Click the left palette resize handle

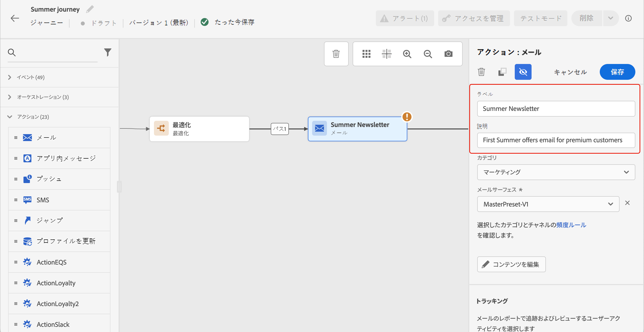pos(119,187)
